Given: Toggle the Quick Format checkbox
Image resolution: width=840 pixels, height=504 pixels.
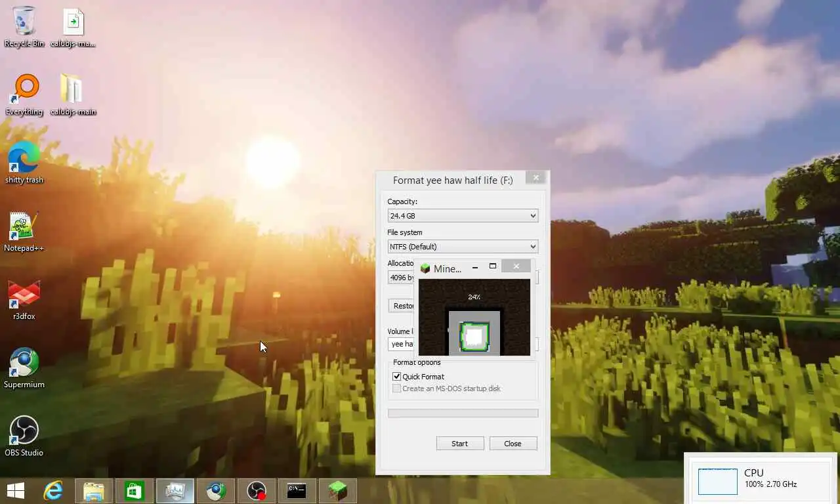Looking at the screenshot, I should [x=396, y=377].
